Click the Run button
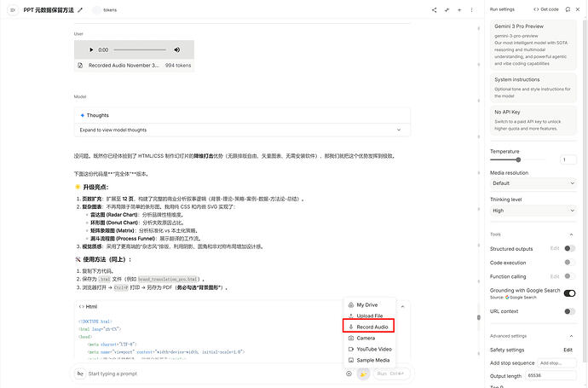The height and width of the screenshot is (388, 588). click(391, 374)
